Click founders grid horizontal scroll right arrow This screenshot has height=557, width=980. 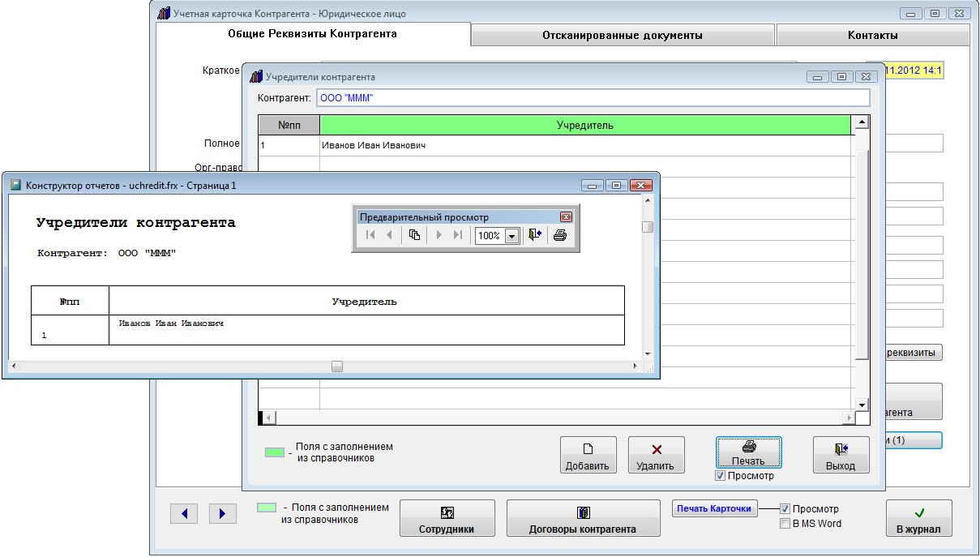(x=847, y=418)
